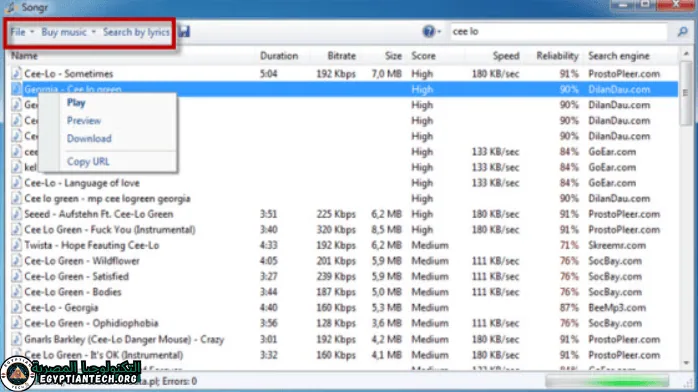
Task: Click the note icon for Cee-Lo - Sometimes
Action: 16,73
